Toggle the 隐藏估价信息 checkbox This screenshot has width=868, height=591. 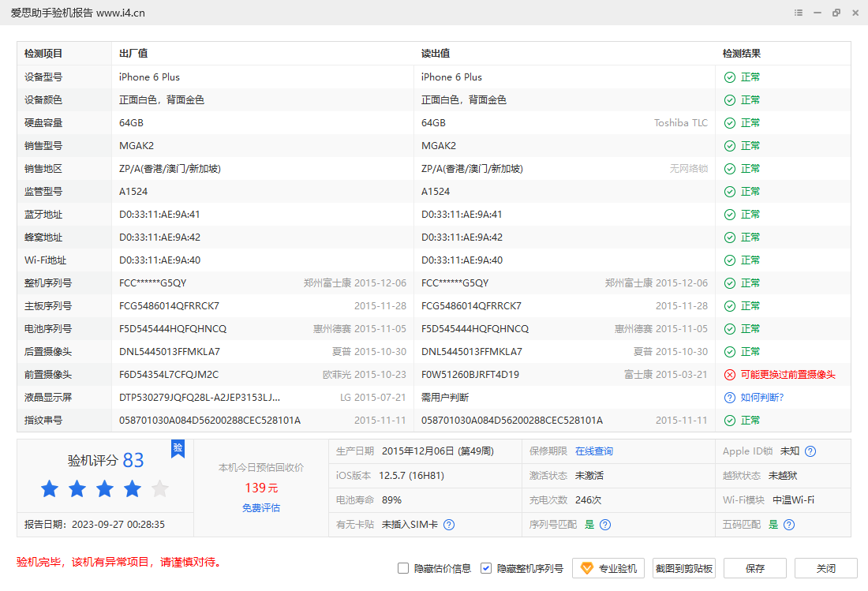point(403,568)
